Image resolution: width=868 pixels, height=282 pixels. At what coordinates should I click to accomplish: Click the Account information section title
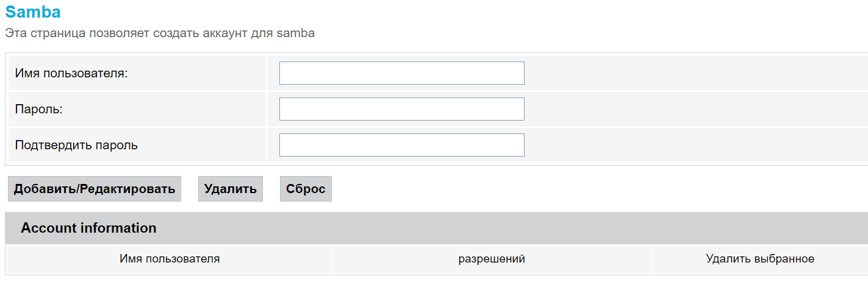88,228
